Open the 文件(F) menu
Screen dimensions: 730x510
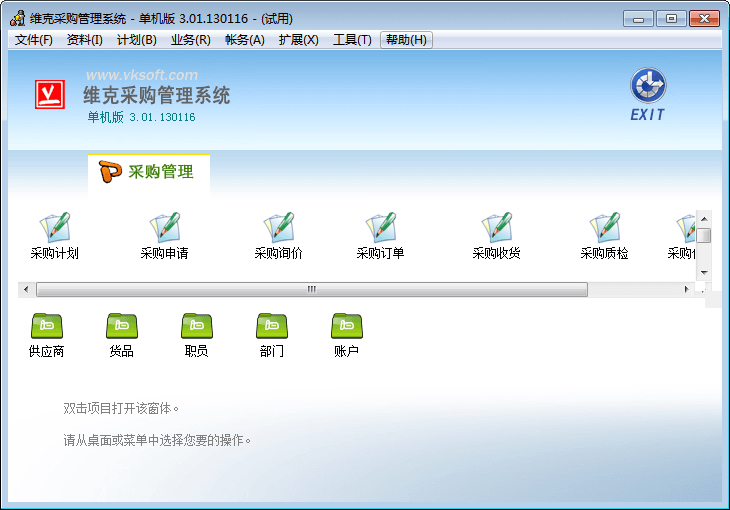pos(34,40)
